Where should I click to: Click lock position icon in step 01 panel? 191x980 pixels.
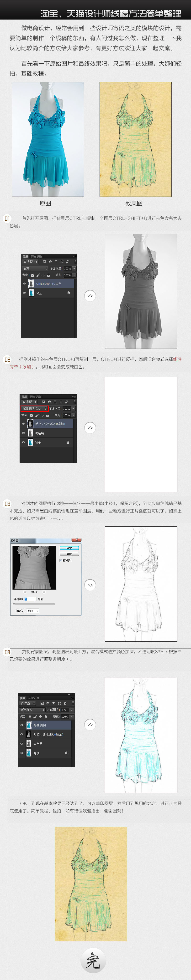[x=43, y=275]
